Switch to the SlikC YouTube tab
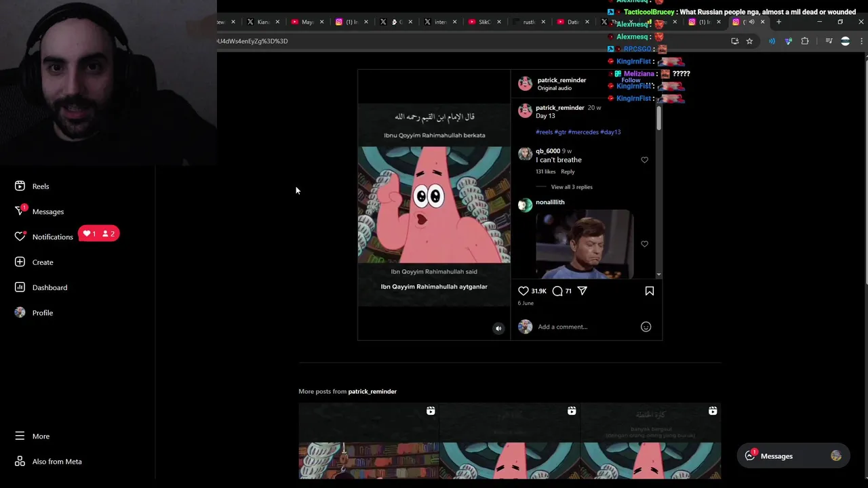Screen dimensions: 868x488 click(x=484, y=22)
